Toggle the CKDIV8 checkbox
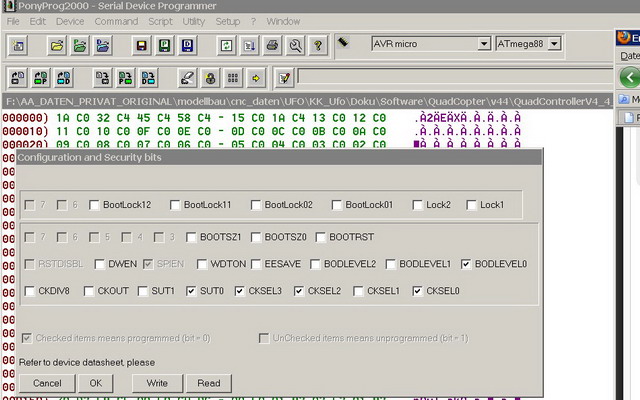This screenshot has height=400, width=640. pos(30,292)
